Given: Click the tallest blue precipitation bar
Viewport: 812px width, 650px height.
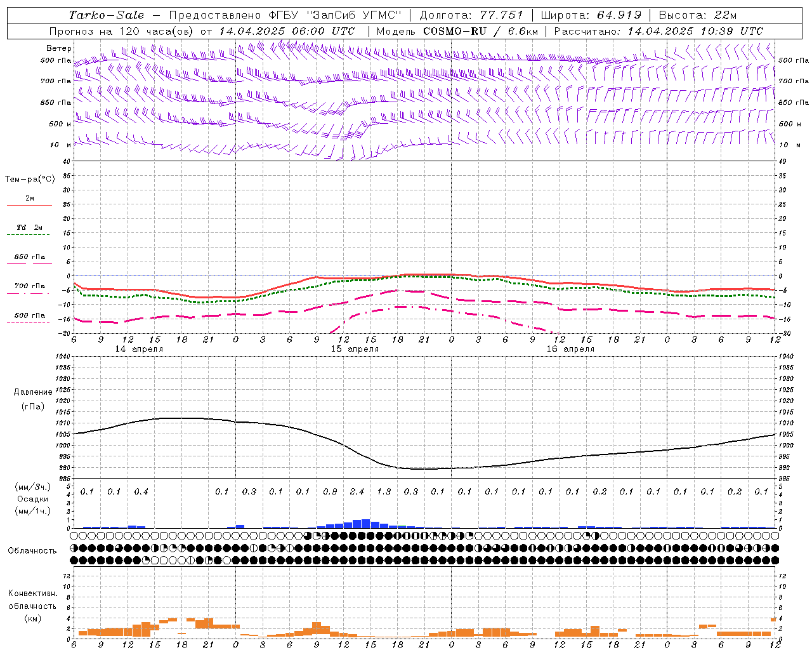Looking at the screenshot, I should [366, 524].
